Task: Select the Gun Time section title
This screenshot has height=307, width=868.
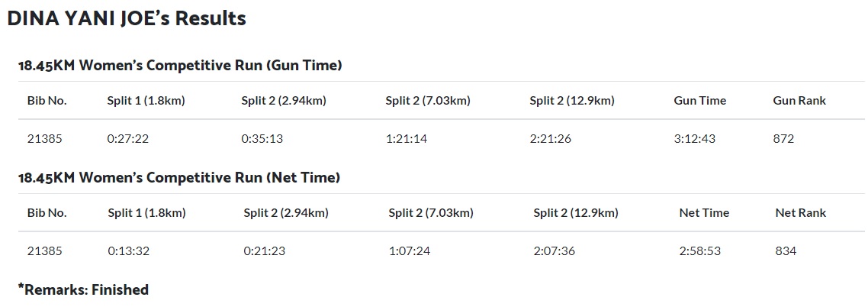Action: tap(180, 66)
